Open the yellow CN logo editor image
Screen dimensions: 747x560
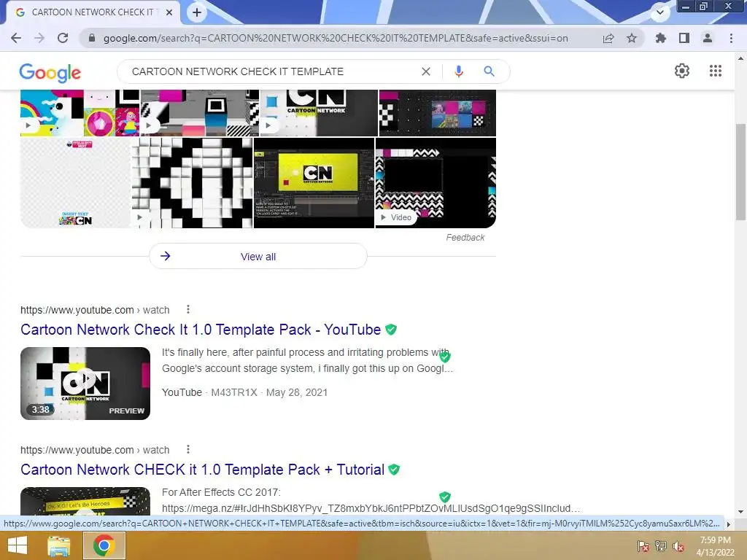[x=314, y=183]
